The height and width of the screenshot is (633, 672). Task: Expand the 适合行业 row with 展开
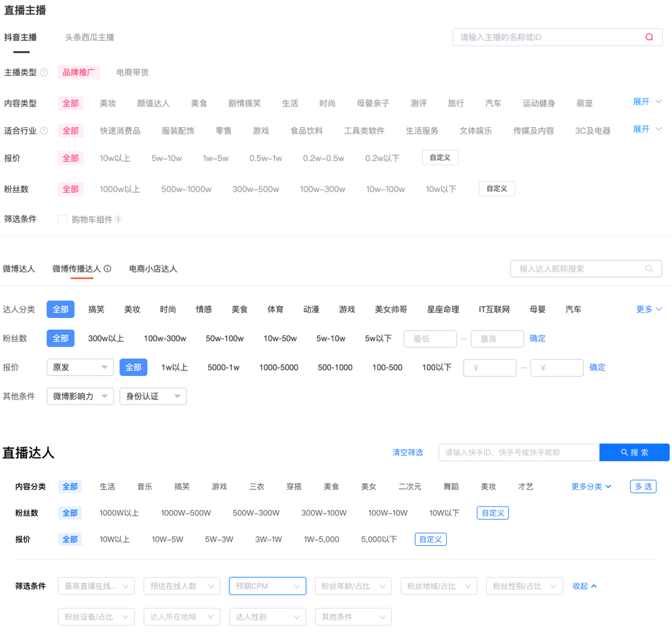tap(647, 129)
